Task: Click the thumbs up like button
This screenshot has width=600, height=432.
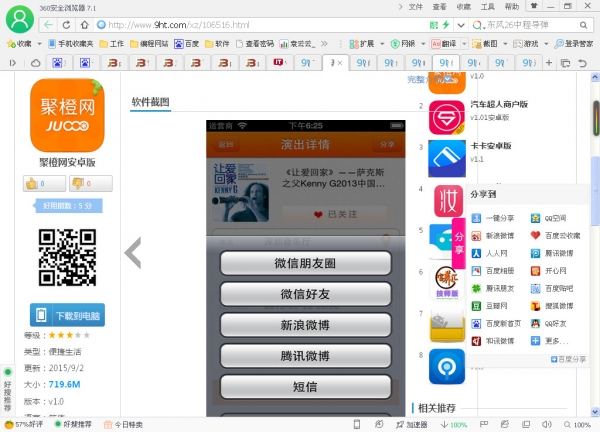Action: tap(44, 183)
